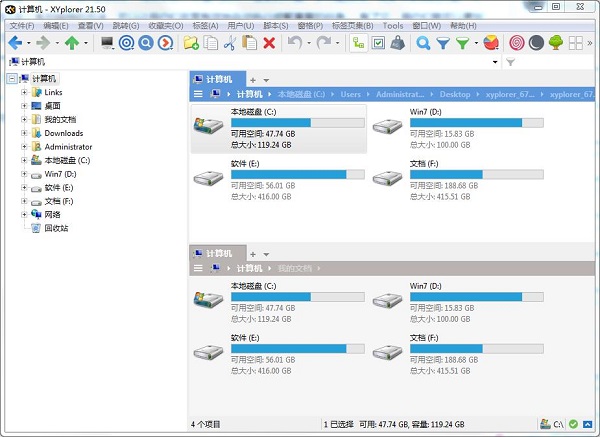Click the blue arrow icon in status bar

point(587,424)
